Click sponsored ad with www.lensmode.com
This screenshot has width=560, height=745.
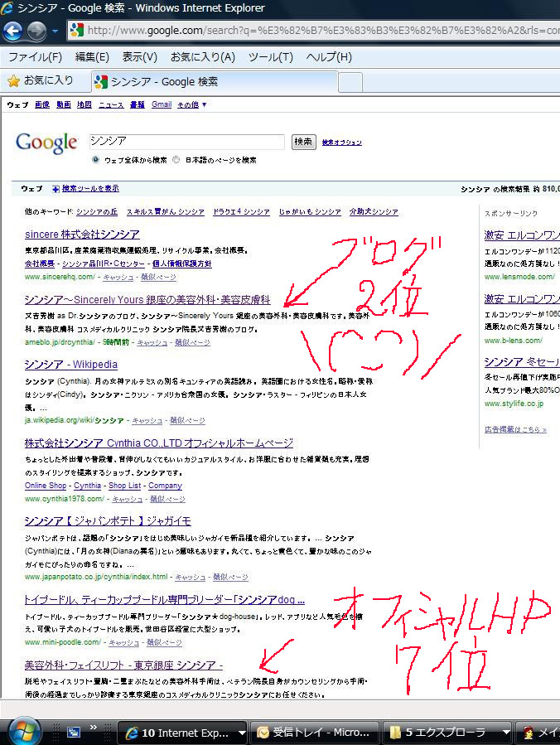[522, 235]
